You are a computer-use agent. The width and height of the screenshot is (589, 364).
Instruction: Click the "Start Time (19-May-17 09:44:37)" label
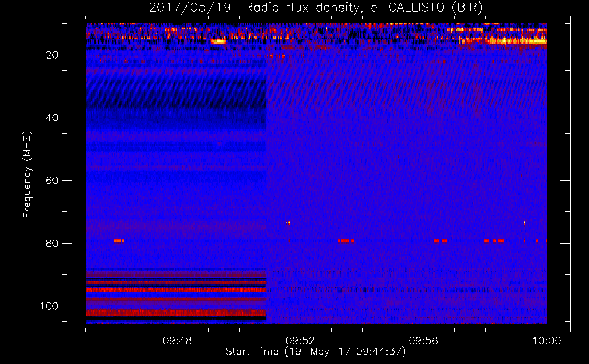(x=316, y=352)
